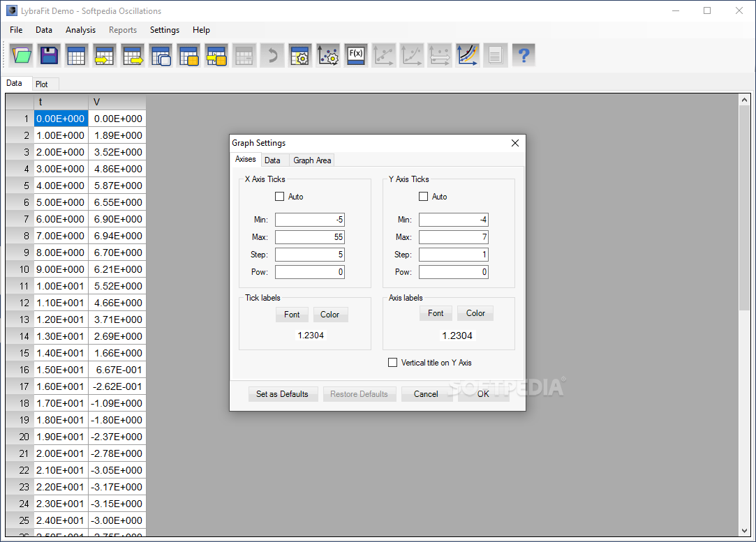Screen dimensions: 756x542
Task: Click the Y axis Step field
Action: pos(453,255)
